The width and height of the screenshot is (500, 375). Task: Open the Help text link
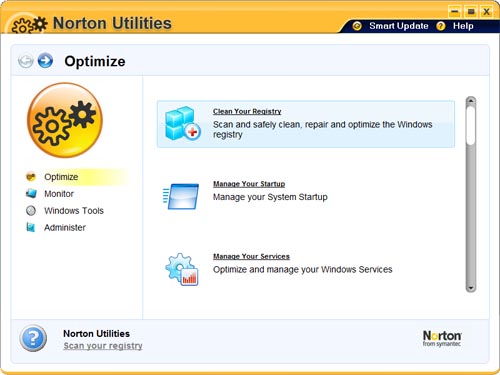point(463,26)
